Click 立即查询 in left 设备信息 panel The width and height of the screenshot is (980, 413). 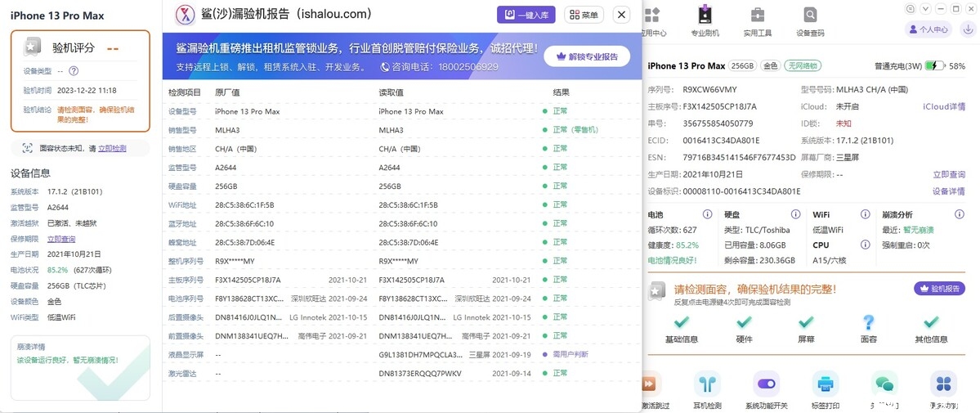pyautogui.click(x=61, y=239)
